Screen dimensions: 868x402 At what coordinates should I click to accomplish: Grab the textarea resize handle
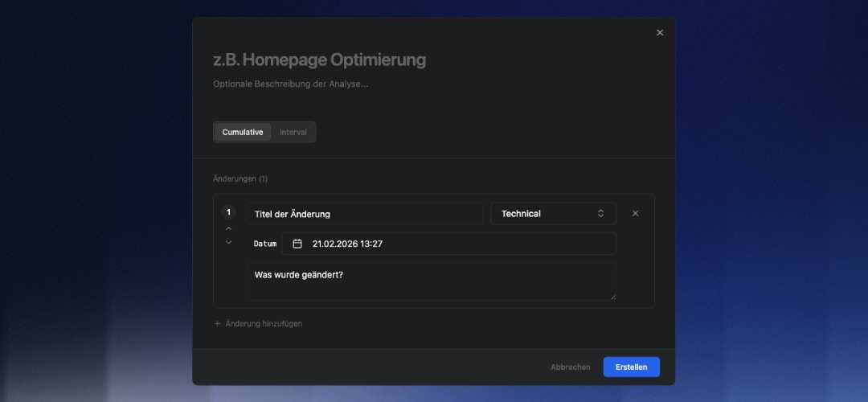pyautogui.click(x=612, y=297)
